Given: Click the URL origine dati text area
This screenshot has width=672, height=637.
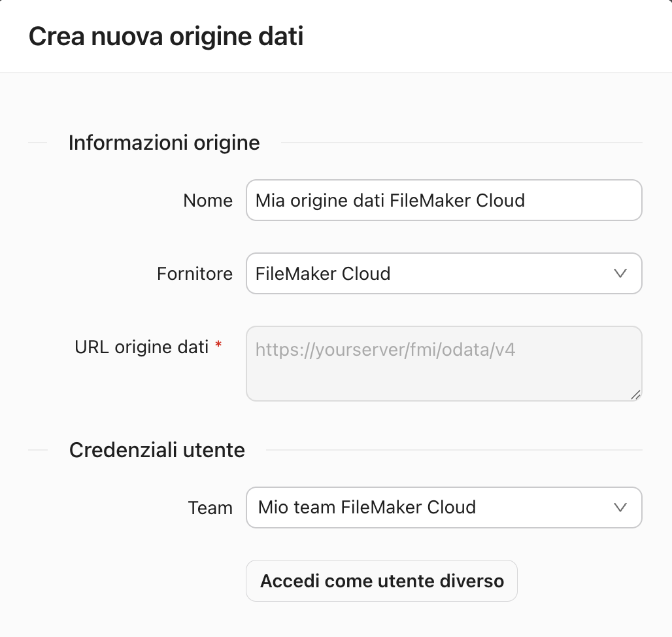Looking at the screenshot, I should click(444, 364).
